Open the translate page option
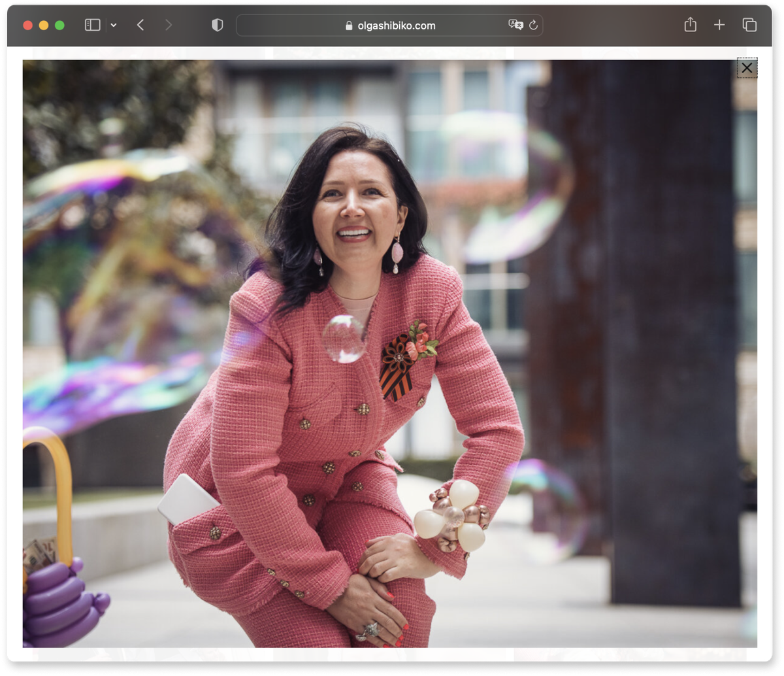Screen dimensions: 784x676 coord(515,25)
